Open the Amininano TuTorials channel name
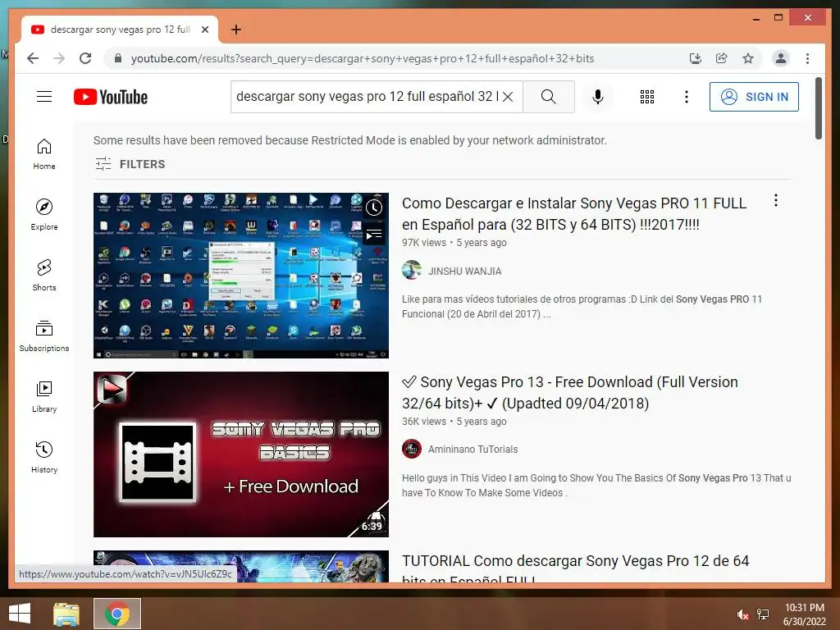Image resolution: width=840 pixels, height=630 pixels. (x=472, y=450)
